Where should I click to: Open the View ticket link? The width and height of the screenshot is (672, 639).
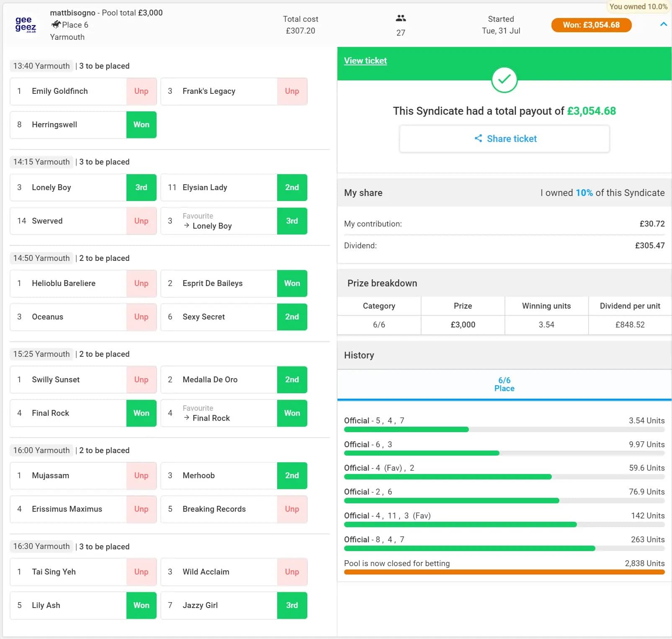click(x=365, y=61)
